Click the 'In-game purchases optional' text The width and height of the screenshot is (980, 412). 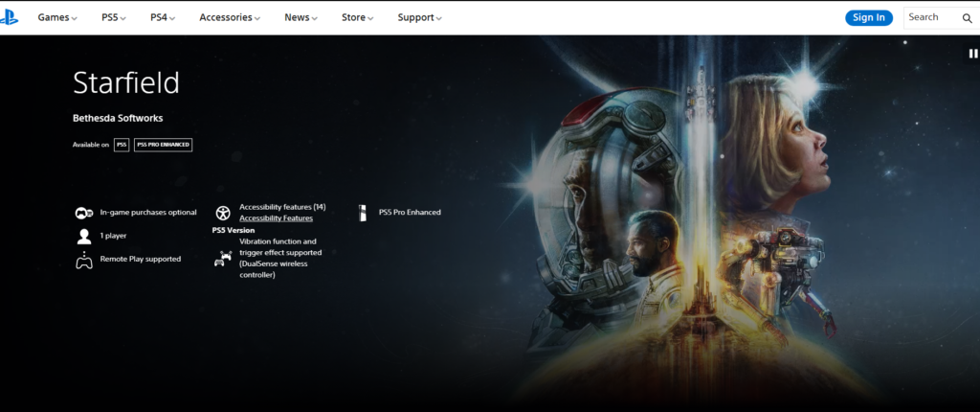point(148,213)
